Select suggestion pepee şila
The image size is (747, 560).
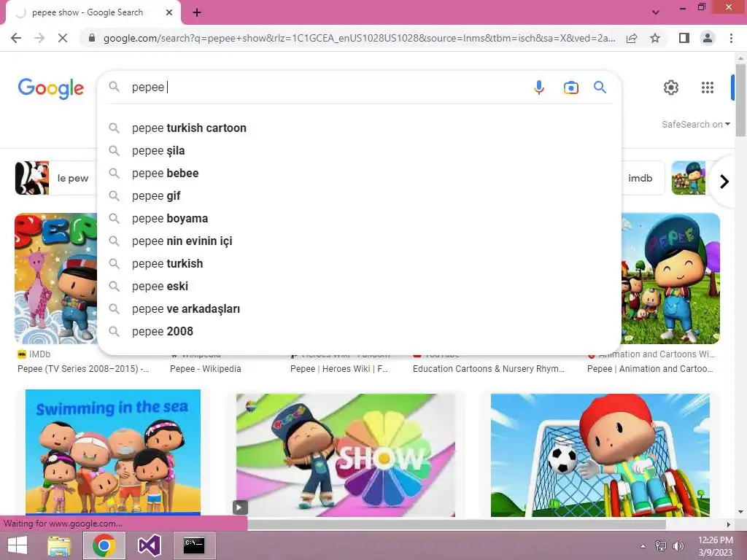pyautogui.click(x=360, y=150)
